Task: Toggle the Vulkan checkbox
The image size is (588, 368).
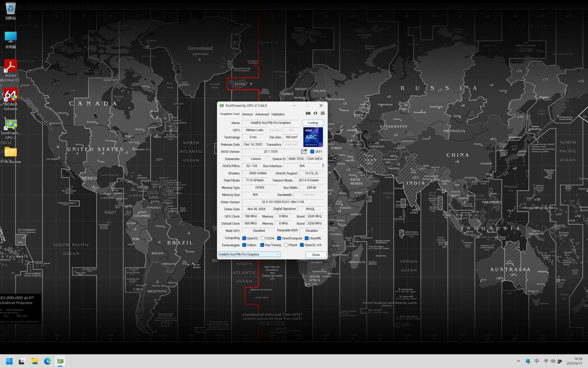Action: click(x=244, y=245)
